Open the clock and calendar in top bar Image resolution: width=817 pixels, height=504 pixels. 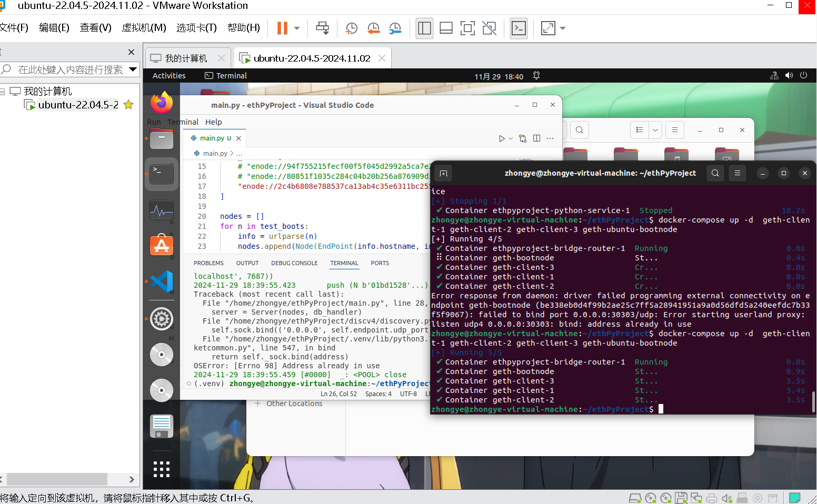coord(499,76)
